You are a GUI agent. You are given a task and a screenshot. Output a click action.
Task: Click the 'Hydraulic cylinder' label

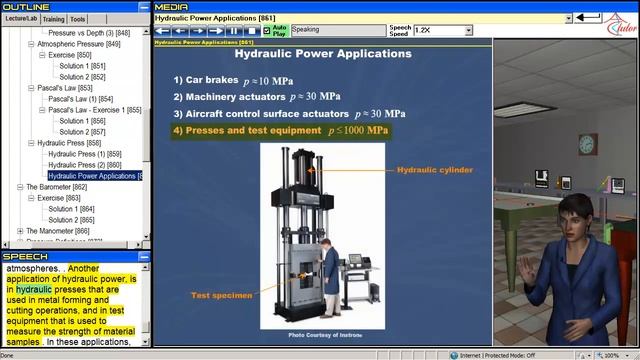click(x=435, y=170)
